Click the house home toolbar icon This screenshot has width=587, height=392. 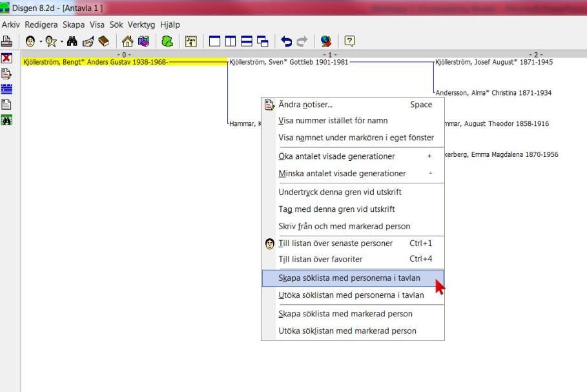[127, 41]
